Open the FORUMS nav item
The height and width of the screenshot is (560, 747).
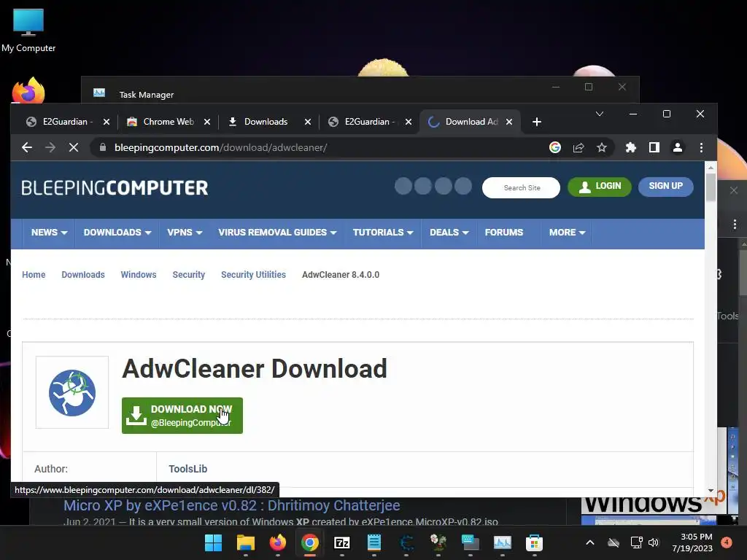click(x=504, y=233)
